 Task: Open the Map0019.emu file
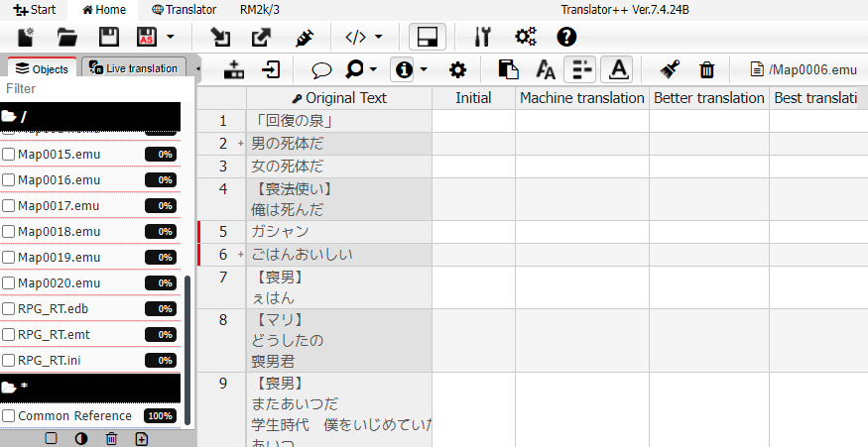point(59,258)
